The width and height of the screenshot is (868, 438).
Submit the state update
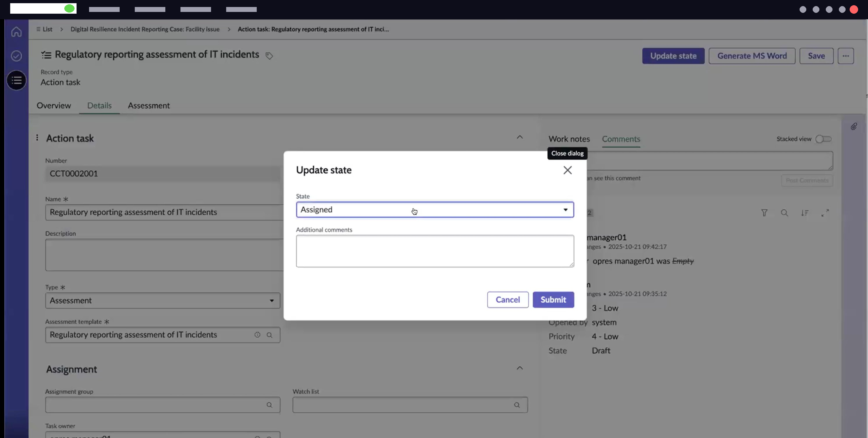[553, 300]
